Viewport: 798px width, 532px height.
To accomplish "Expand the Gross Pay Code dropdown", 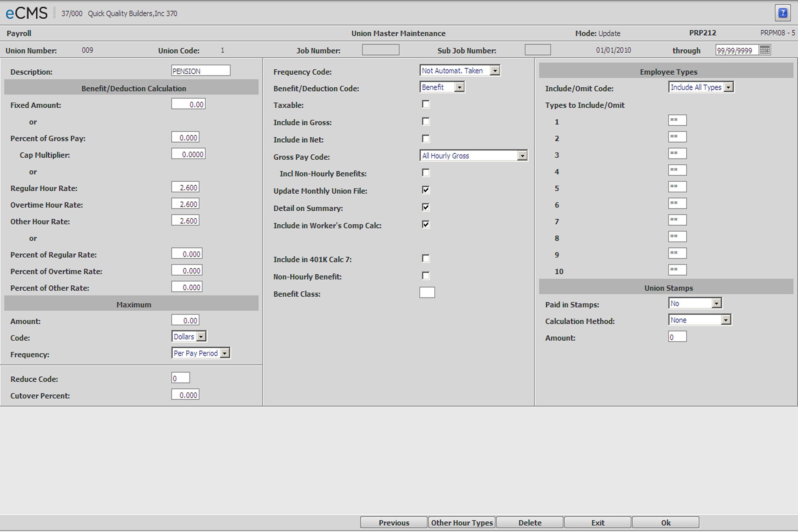I will pos(521,156).
